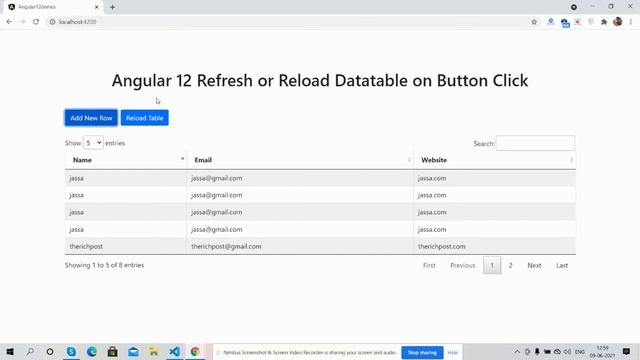Go back in browser history

9,22
